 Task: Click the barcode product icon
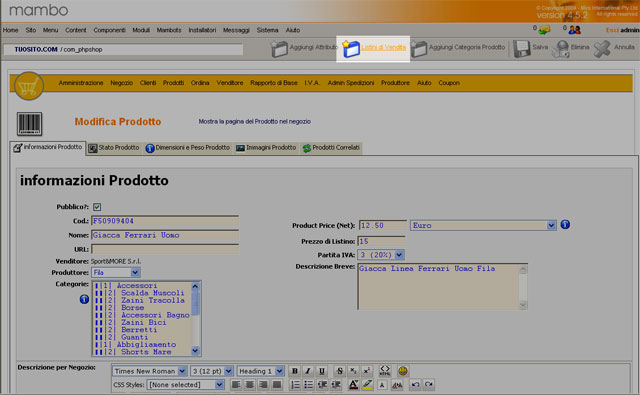[29, 124]
